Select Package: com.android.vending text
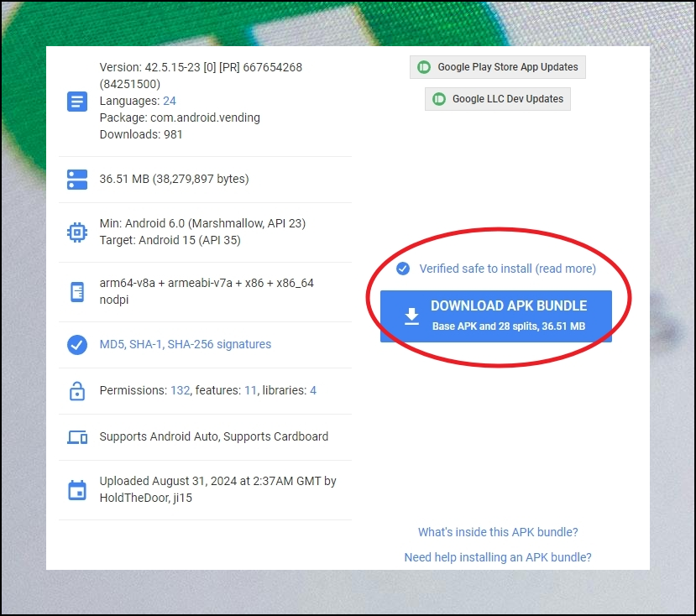This screenshot has width=696, height=616. [x=180, y=117]
